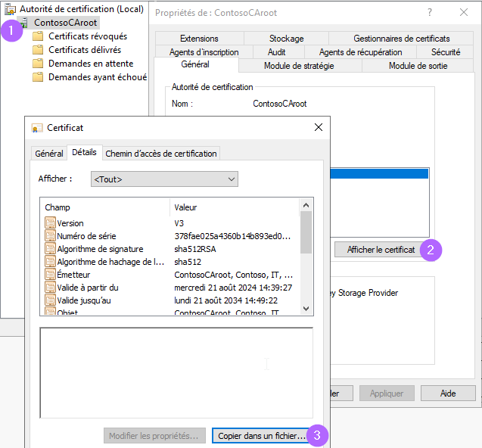Select Autorité de certification (Local) root node
Image resolution: width=482 pixels, height=448 pixels.
[82, 9]
